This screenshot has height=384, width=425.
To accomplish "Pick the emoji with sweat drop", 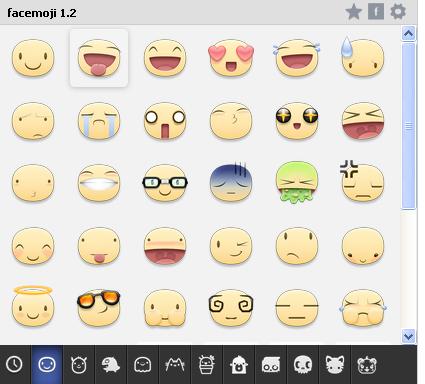I will [x=363, y=57].
